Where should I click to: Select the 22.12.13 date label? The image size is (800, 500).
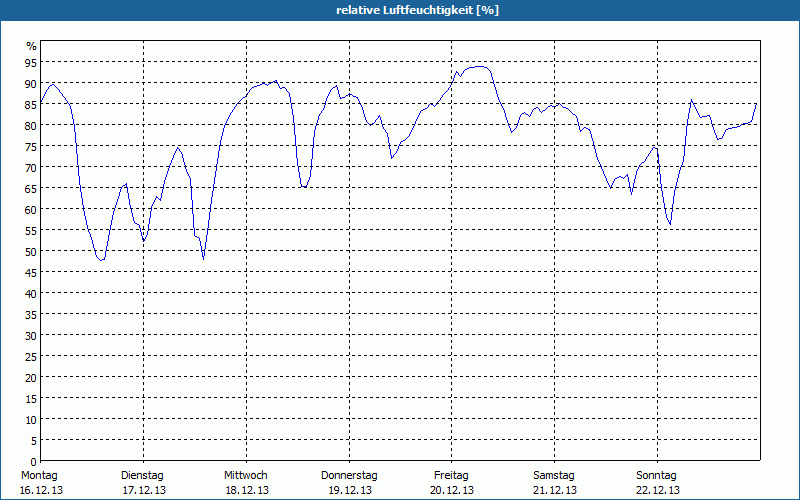coord(657,490)
